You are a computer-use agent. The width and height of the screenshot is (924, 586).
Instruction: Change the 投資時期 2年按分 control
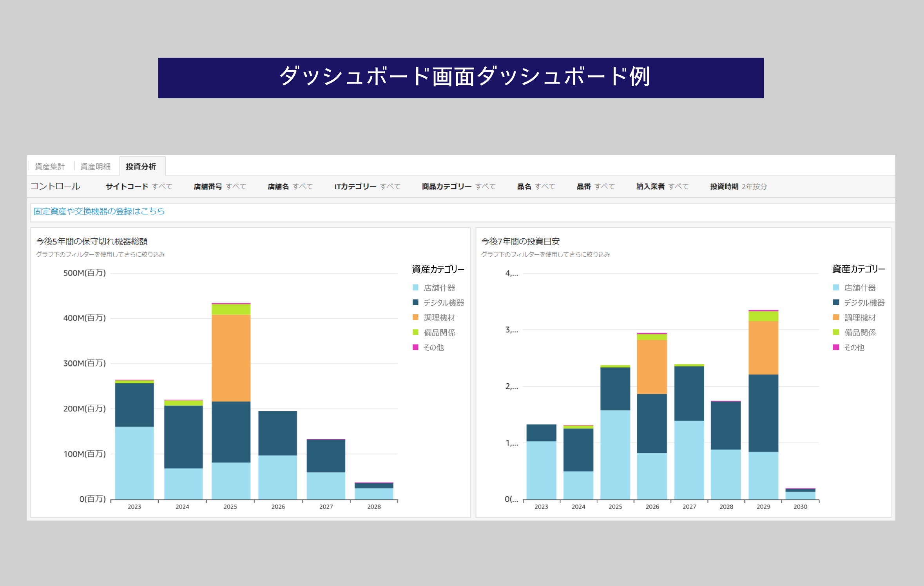click(738, 187)
